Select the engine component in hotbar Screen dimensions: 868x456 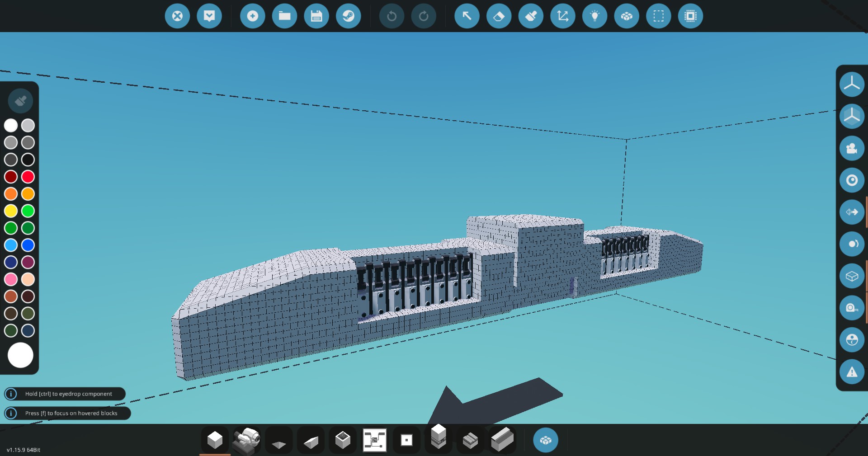(247, 440)
